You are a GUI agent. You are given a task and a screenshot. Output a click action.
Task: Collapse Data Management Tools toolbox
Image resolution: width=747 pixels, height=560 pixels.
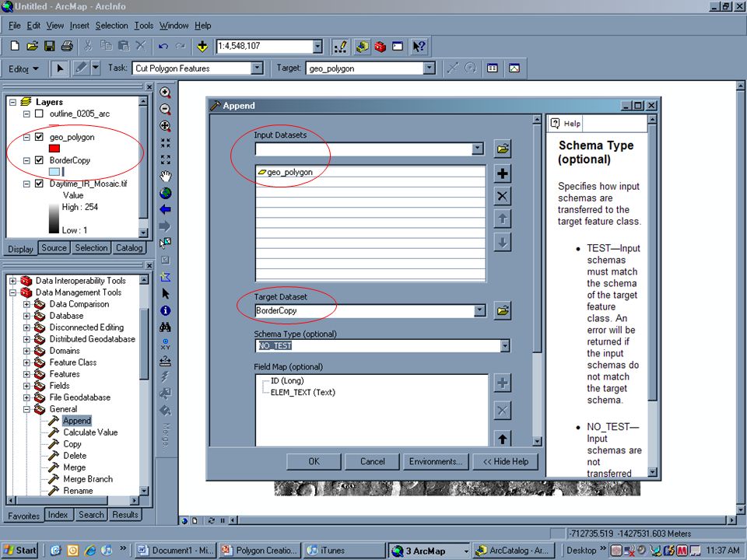point(13,293)
